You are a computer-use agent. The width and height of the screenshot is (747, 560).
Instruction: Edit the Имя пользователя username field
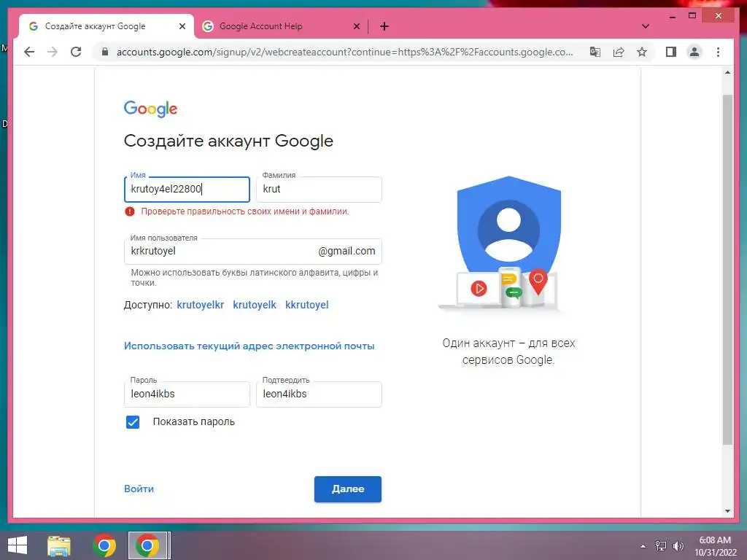pyautogui.click(x=252, y=251)
